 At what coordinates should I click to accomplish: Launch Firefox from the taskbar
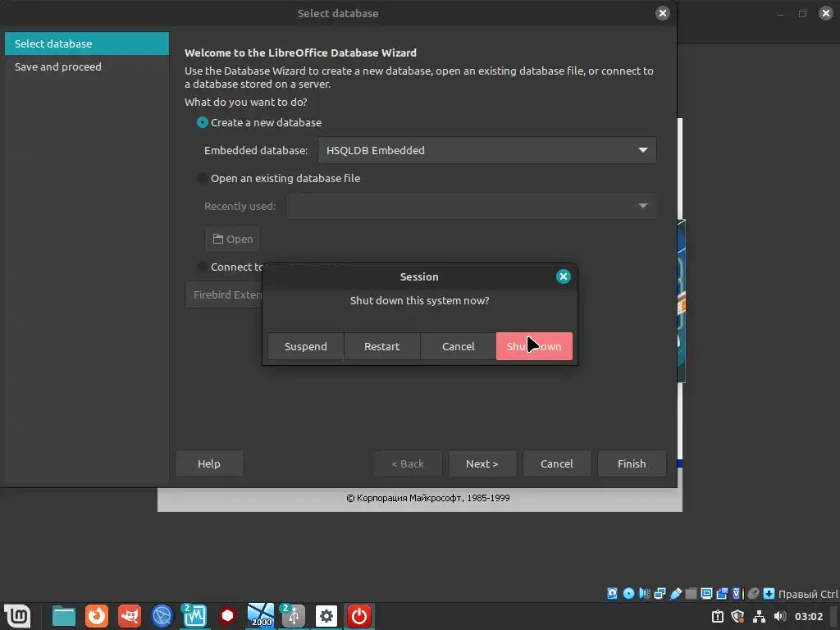click(97, 616)
